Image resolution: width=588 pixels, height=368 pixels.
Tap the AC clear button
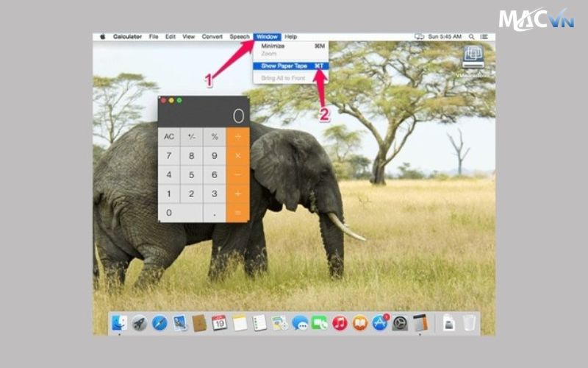[x=169, y=137]
